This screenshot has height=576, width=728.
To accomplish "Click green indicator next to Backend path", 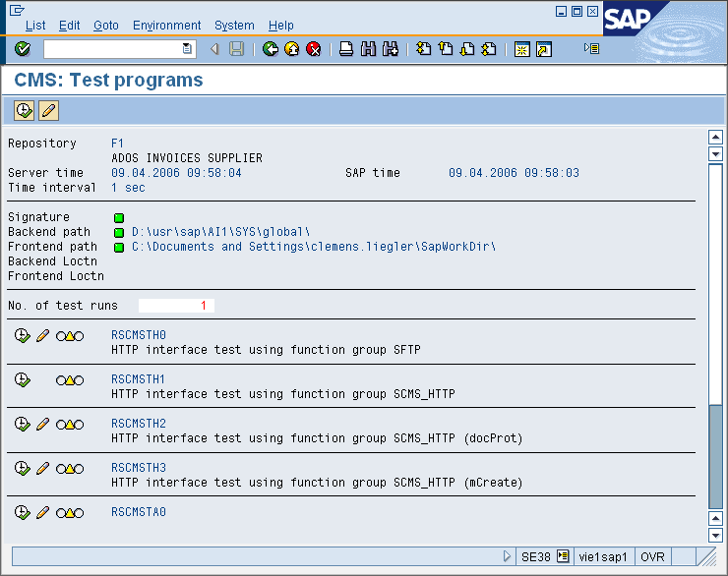I will (119, 232).
